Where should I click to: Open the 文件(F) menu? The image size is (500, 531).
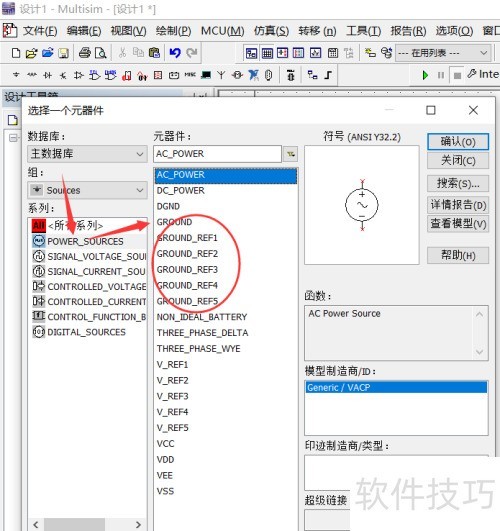(x=40, y=31)
